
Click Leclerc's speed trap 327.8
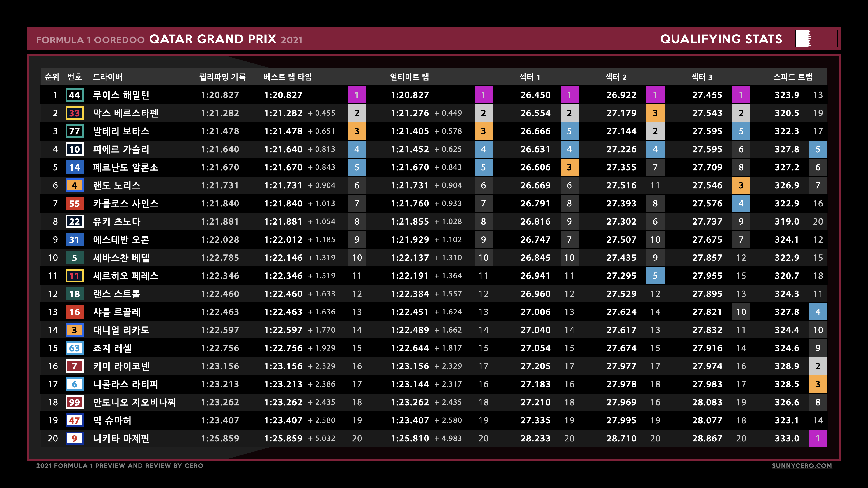[x=787, y=312]
